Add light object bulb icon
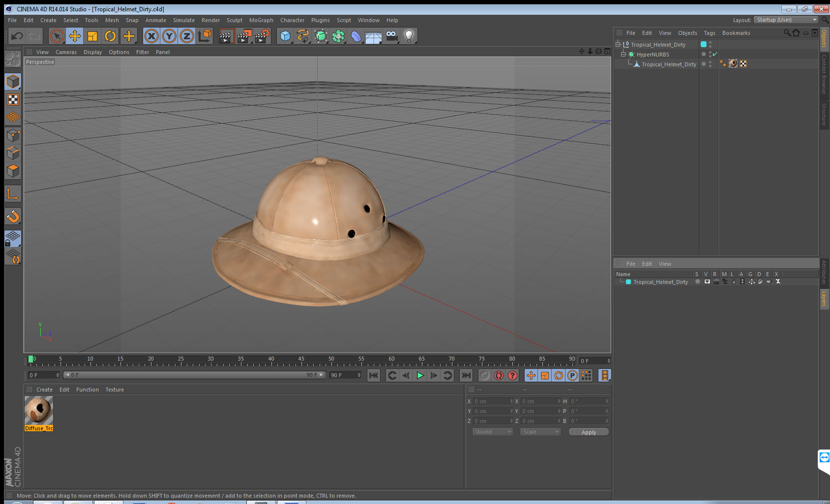Image resolution: width=830 pixels, height=504 pixels. 409,36
